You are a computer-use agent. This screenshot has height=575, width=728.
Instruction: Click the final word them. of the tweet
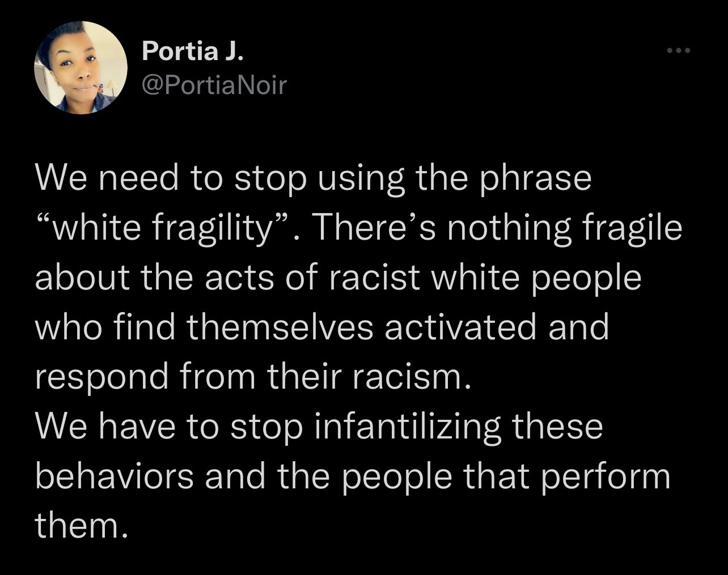78,526
